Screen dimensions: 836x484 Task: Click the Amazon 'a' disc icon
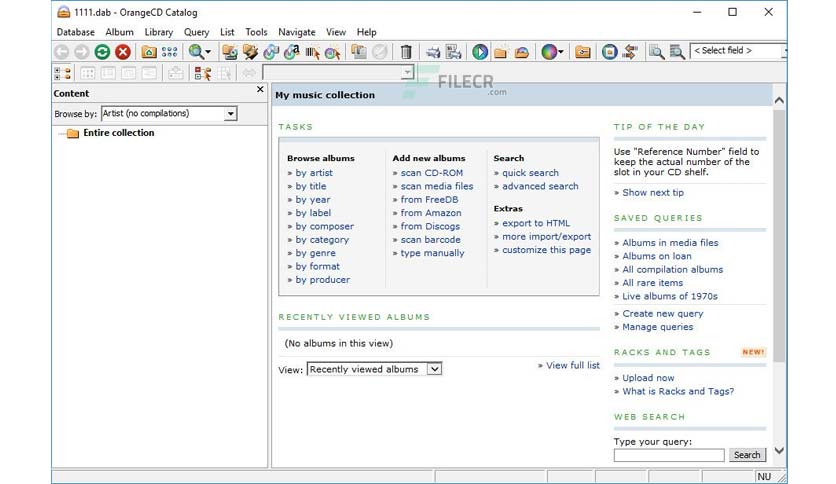point(292,52)
